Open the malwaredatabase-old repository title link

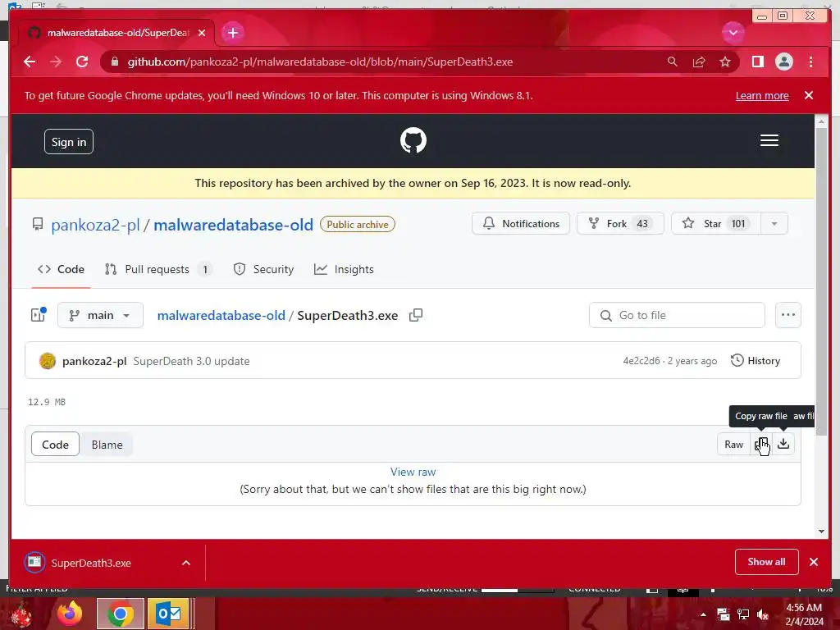233,225
